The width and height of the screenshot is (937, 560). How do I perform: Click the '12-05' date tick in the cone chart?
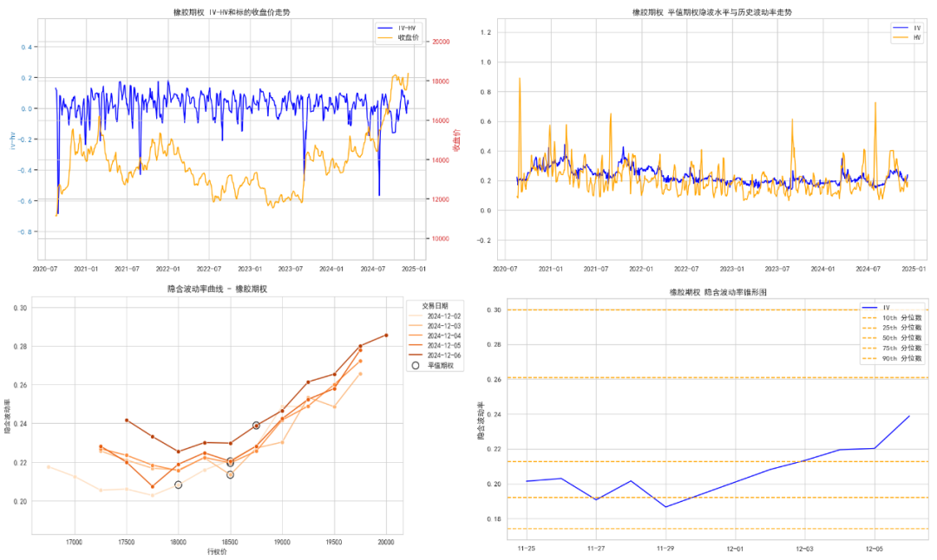click(x=875, y=549)
